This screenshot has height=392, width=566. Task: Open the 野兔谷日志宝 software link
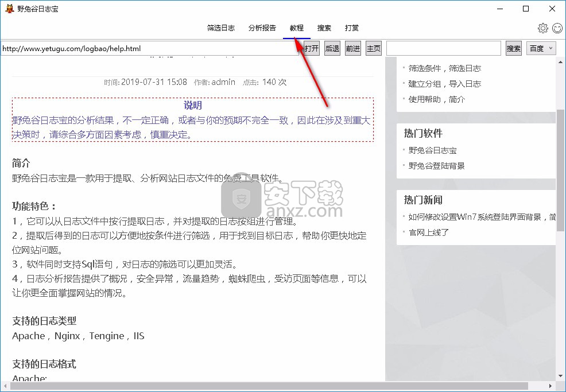coord(432,150)
